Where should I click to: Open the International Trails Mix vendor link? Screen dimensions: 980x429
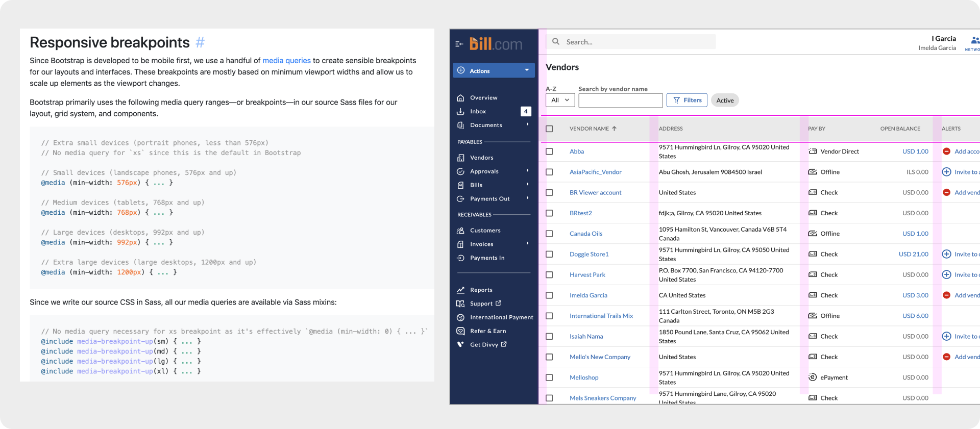pyautogui.click(x=601, y=316)
